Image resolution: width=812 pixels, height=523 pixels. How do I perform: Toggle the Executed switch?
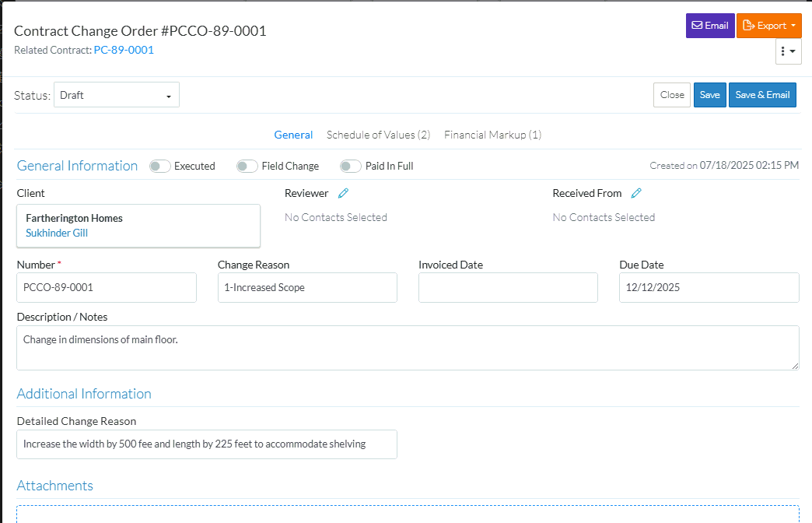tap(160, 166)
